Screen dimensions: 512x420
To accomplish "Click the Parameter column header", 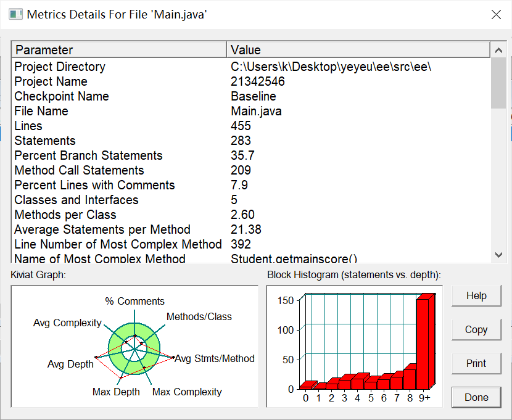I will pos(120,50).
